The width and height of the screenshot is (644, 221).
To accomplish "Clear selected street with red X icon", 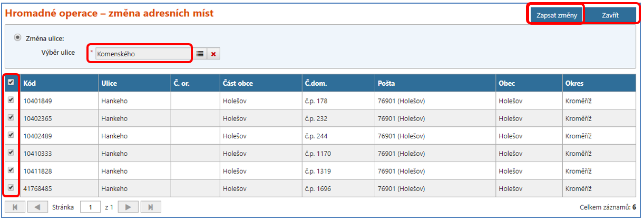I will point(213,54).
